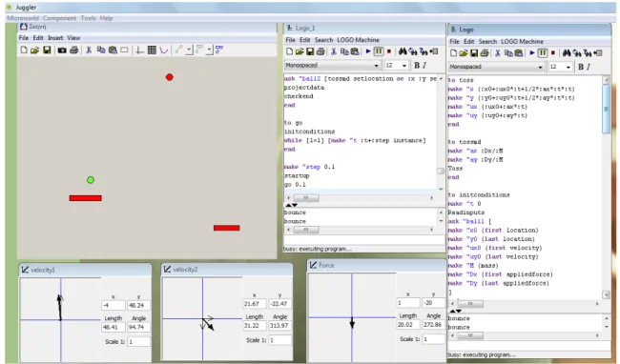Toggle Italic in the Logo window

[x=589, y=67]
